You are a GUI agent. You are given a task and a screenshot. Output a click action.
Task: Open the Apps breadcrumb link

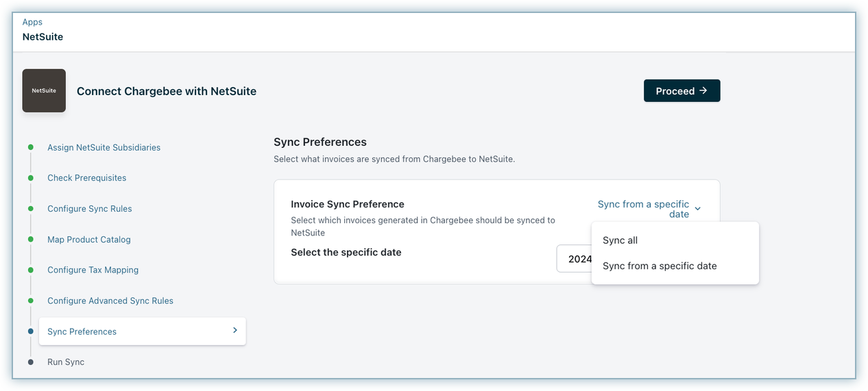[x=32, y=22]
